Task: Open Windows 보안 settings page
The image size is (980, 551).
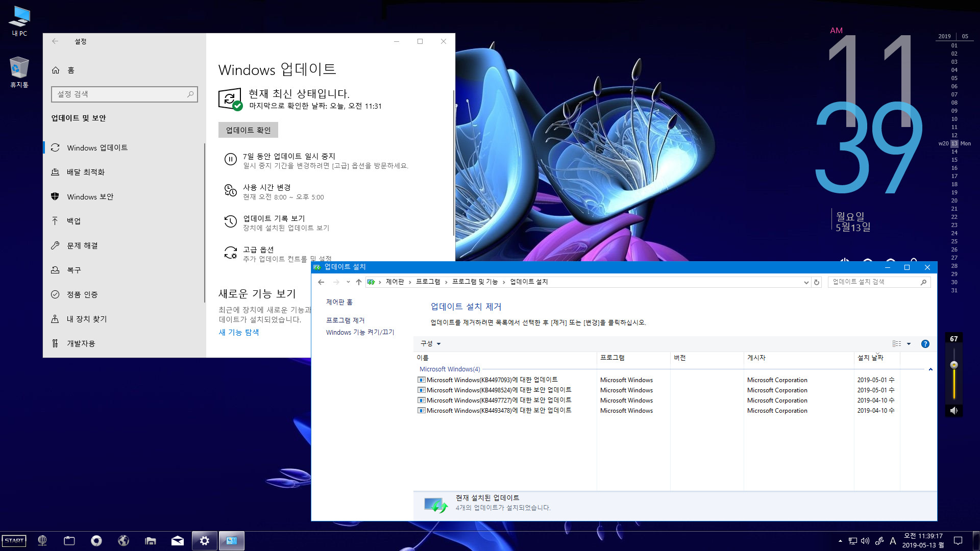Action: [x=124, y=197]
